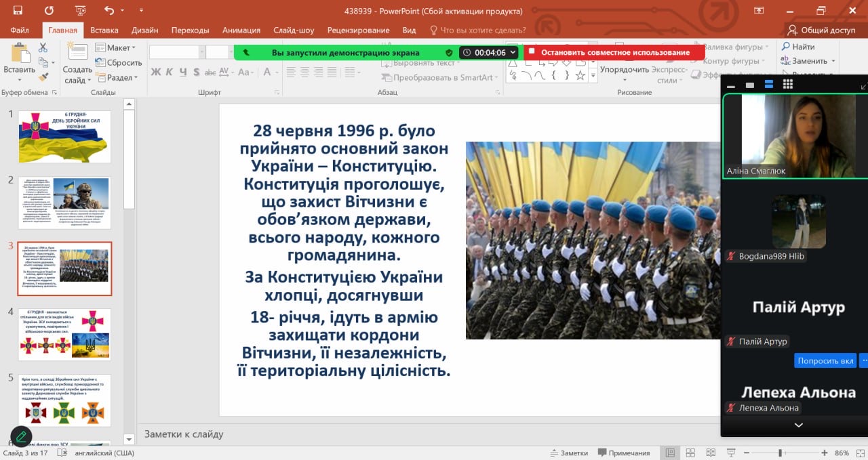Toggle bold formatting (Ж)

[155, 72]
